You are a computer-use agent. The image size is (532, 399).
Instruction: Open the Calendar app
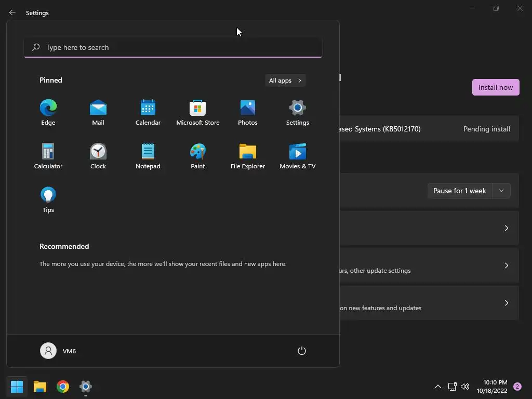[x=148, y=113]
